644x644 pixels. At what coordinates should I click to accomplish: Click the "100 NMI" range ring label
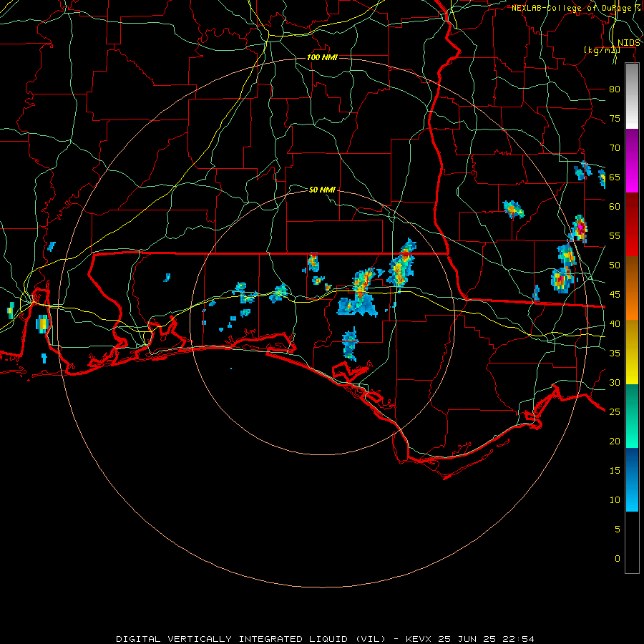[322, 57]
